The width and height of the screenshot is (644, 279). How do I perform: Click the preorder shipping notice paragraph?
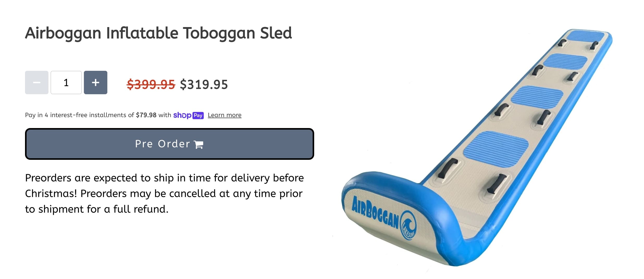(x=164, y=194)
